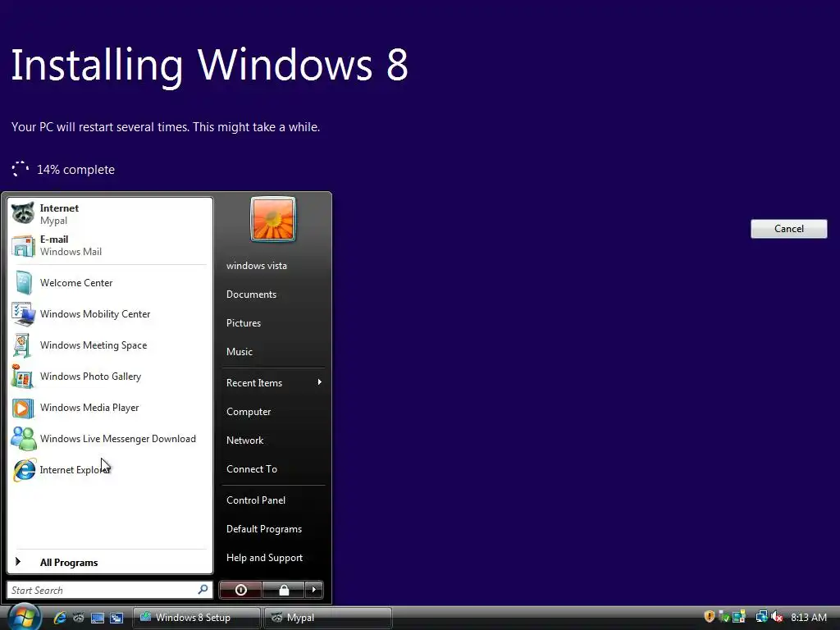Click the muted volume tray icon
Screen dimensions: 840x630
click(777, 617)
